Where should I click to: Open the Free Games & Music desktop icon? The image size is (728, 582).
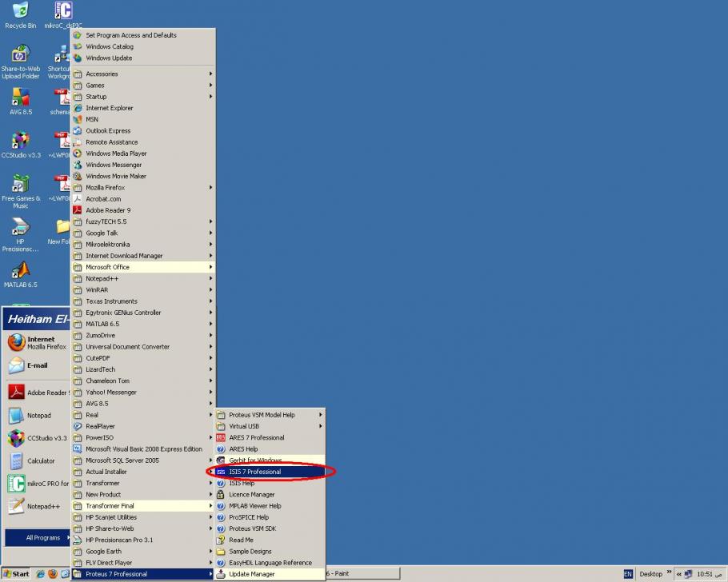(x=21, y=191)
